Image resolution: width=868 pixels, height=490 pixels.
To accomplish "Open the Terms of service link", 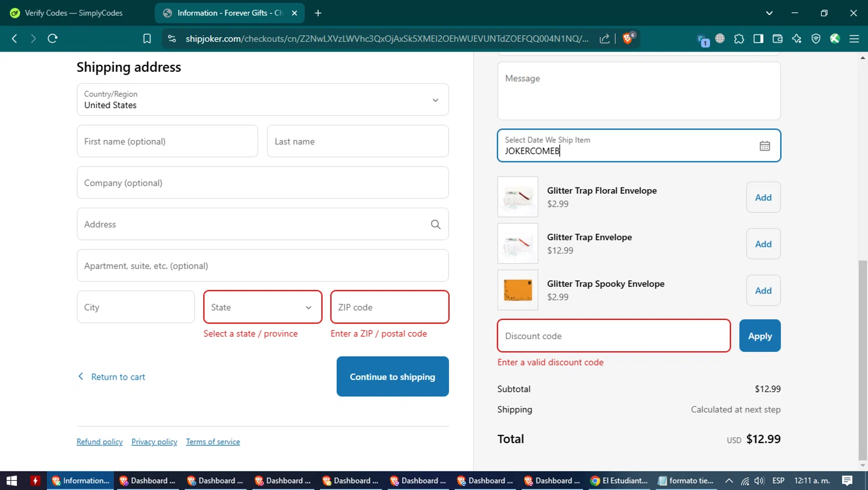I will click(213, 442).
